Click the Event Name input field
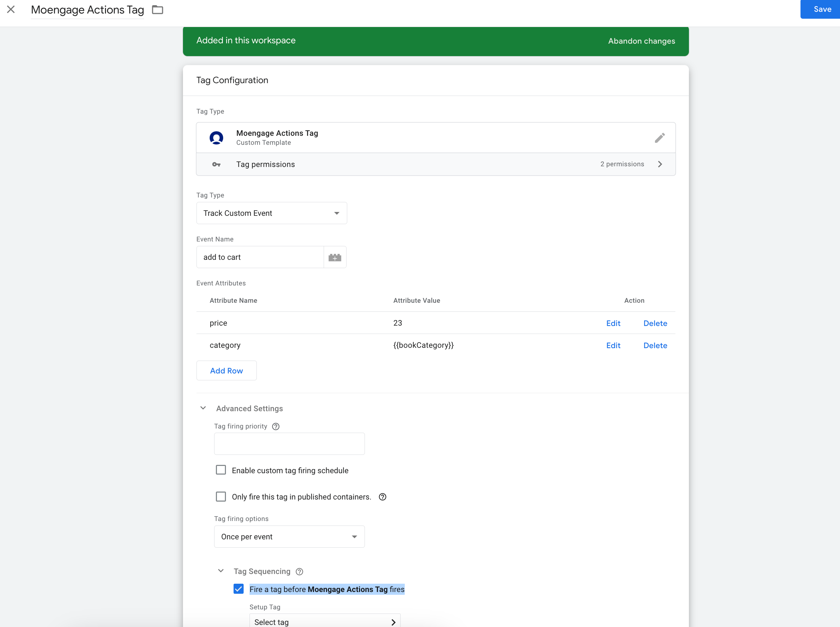840x627 pixels. coord(260,257)
